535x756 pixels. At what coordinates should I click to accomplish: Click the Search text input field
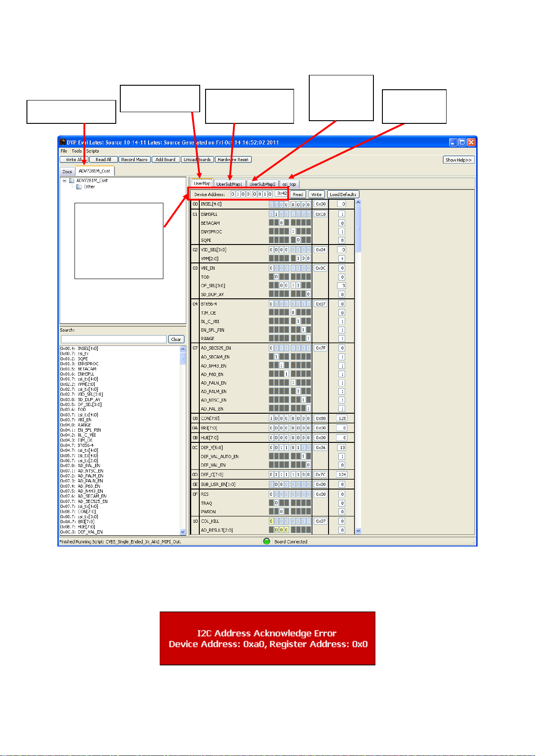pos(114,339)
